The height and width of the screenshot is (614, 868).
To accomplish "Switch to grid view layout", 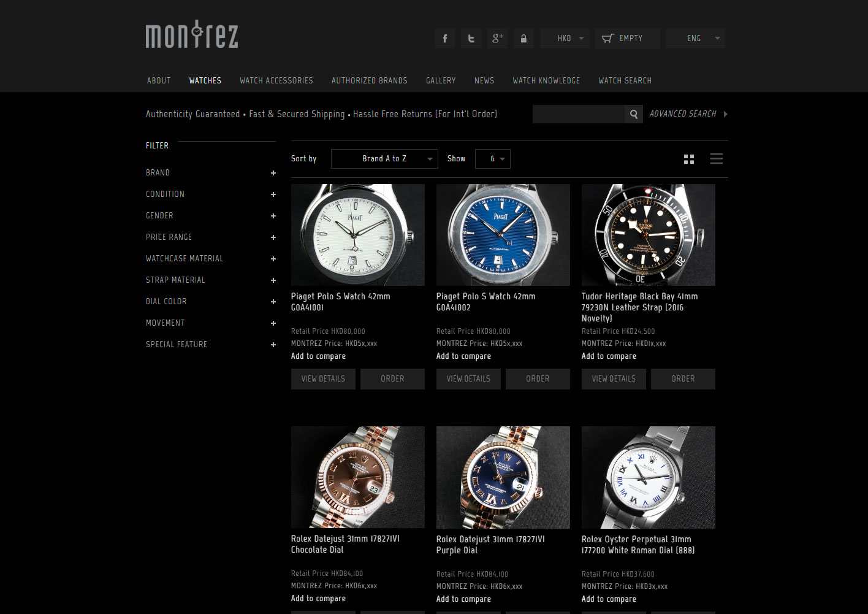I will point(689,159).
